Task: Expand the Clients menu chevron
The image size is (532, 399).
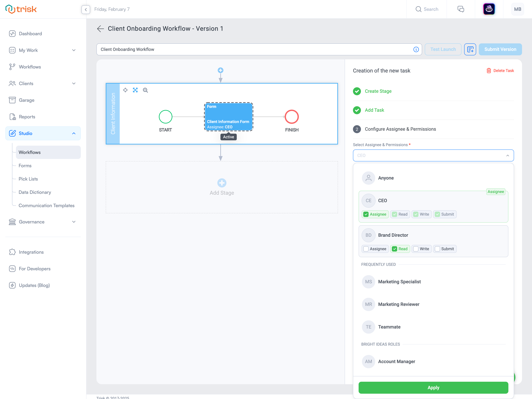Action: [74, 83]
